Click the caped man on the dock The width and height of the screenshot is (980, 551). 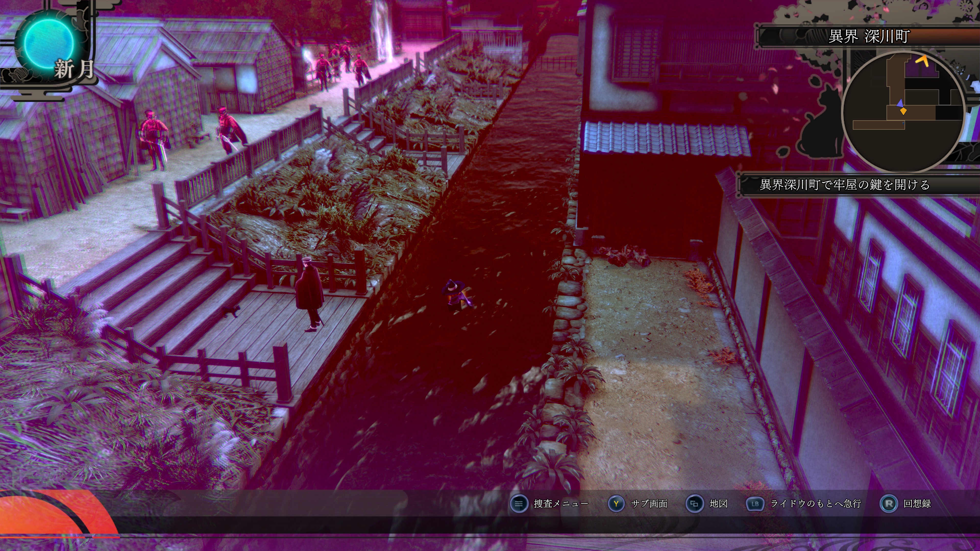click(310, 295)
